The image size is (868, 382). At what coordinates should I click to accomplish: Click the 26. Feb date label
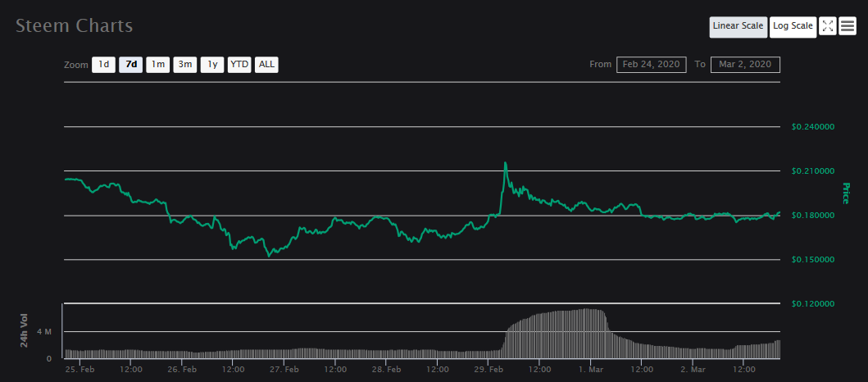(x=182, y=369)
